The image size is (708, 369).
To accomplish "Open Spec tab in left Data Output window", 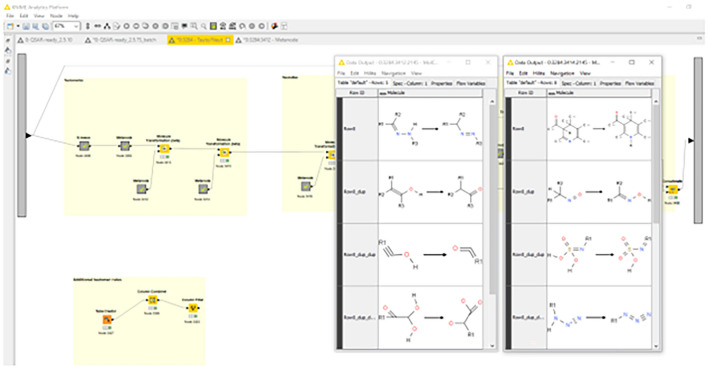I will click(410, 84).
